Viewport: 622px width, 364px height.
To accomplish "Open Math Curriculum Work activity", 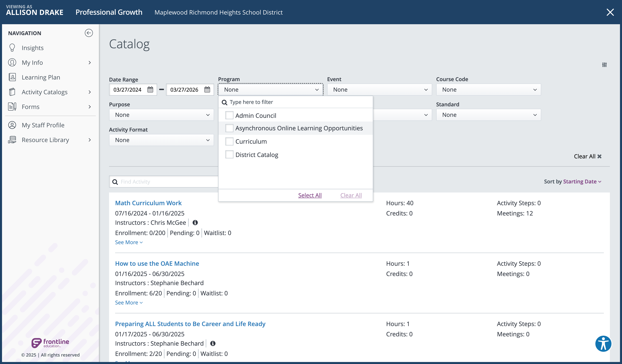I will pos(148,203).
